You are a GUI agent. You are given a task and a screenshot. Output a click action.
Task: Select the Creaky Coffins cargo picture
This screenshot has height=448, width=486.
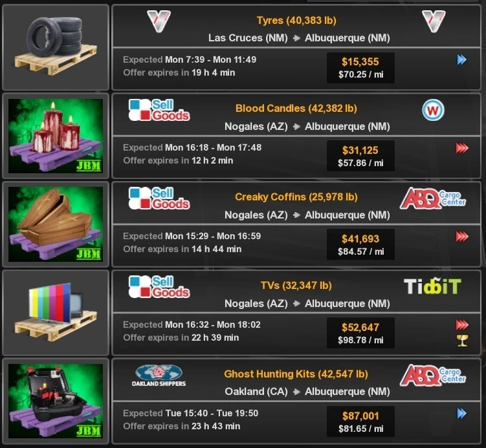tap(56, 224)
